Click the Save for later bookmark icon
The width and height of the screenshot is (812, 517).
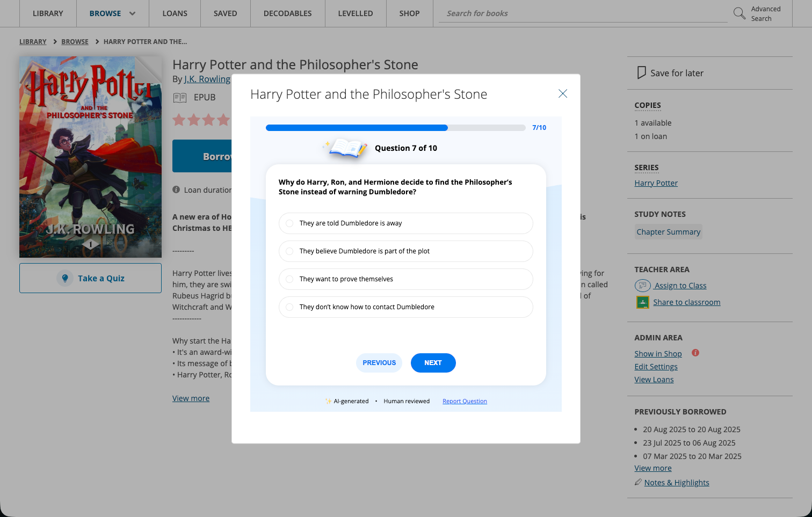click(641, 73)
